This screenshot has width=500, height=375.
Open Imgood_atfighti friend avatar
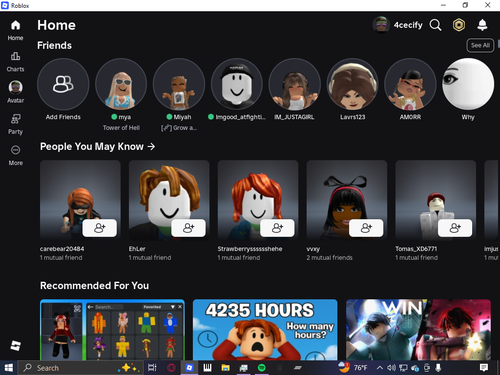pyautogui.click(x=237, y=84)
